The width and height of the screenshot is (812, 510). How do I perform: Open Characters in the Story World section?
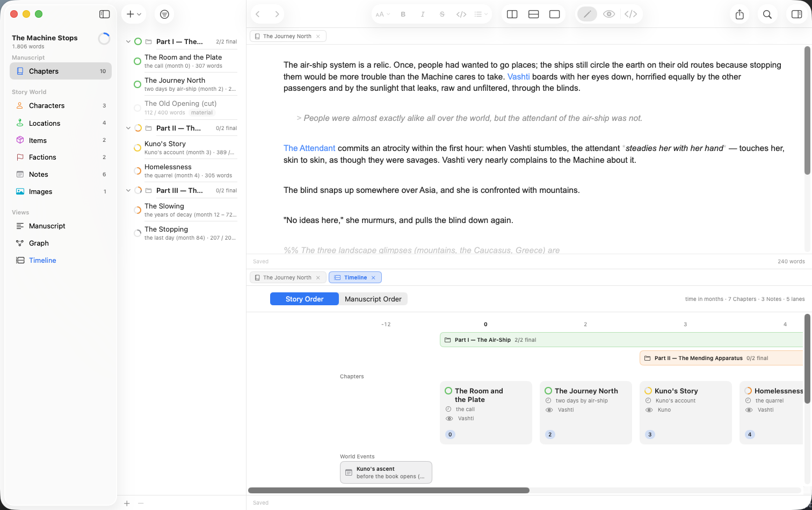pyautogui.click(x=61, y=106)
